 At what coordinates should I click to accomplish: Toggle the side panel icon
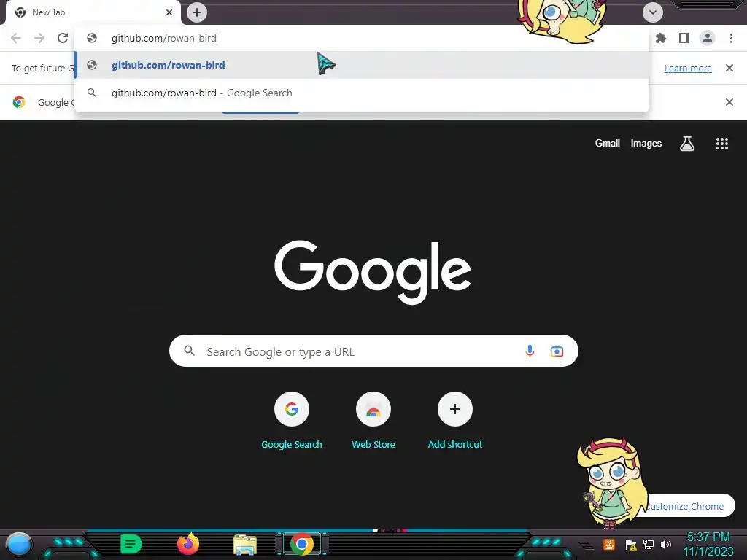point(684,38)
